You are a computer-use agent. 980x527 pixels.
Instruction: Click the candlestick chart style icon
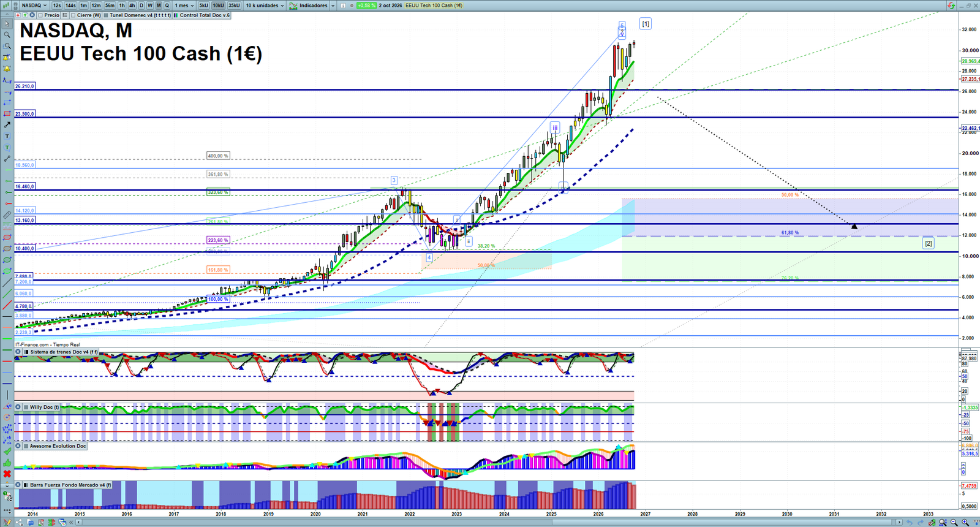click(7, 6)
